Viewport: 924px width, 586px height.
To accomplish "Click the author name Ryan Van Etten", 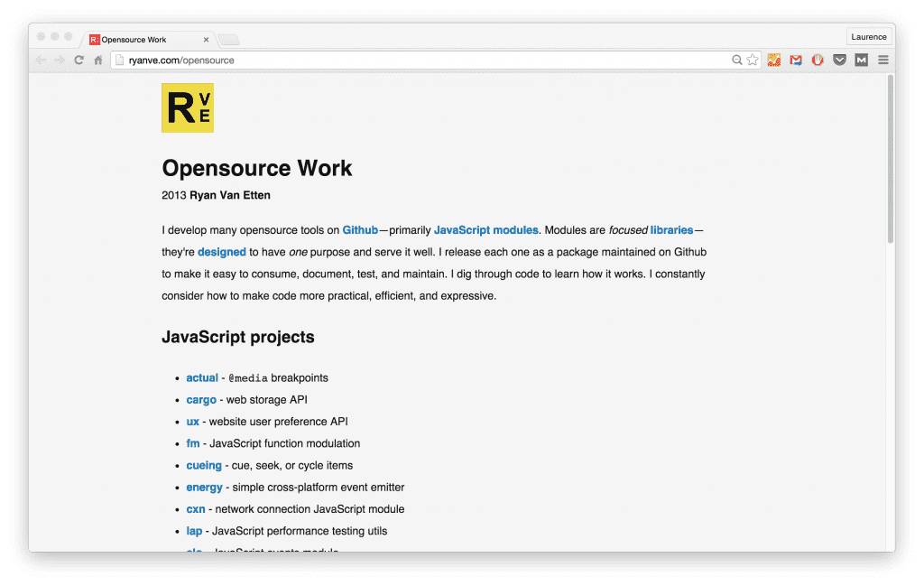I will pyautogui.click(x=230, y=195).
